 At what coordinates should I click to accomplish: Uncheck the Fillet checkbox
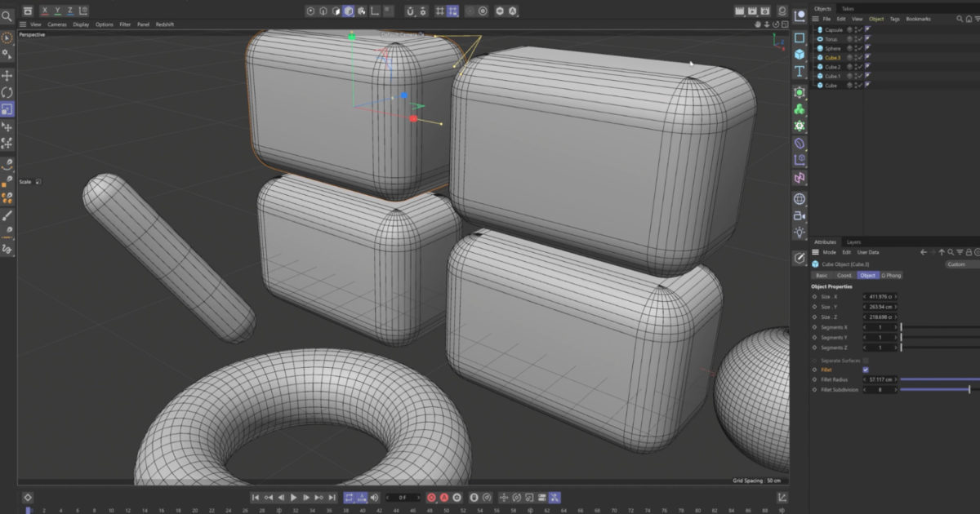(865, 370)
